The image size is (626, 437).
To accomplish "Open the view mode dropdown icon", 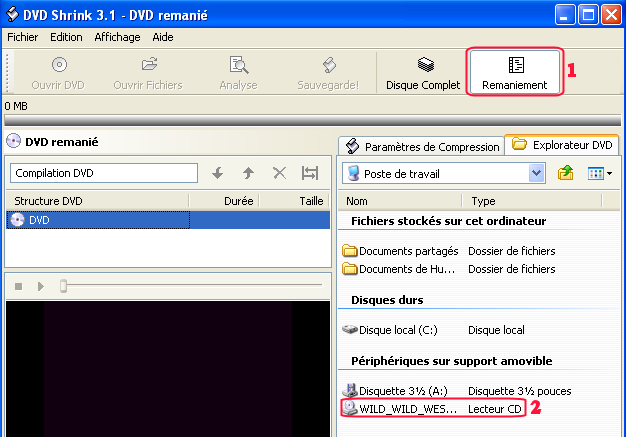I will click(x=600, y=174).
